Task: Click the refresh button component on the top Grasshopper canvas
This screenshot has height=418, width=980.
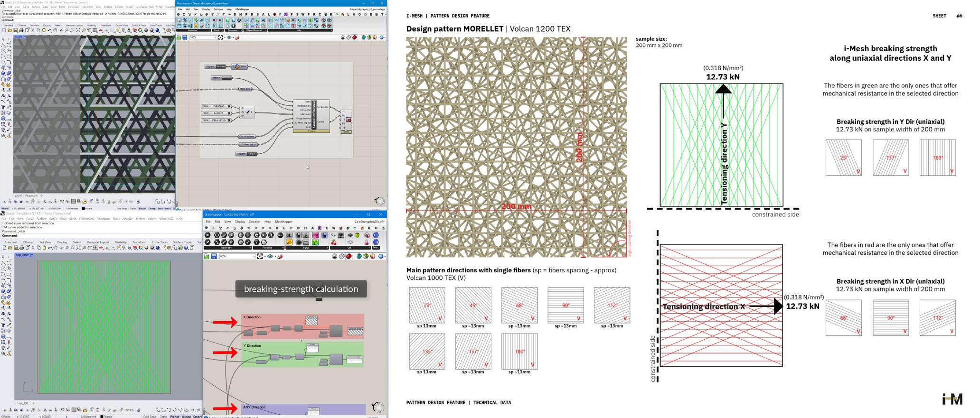Action: 221,78
